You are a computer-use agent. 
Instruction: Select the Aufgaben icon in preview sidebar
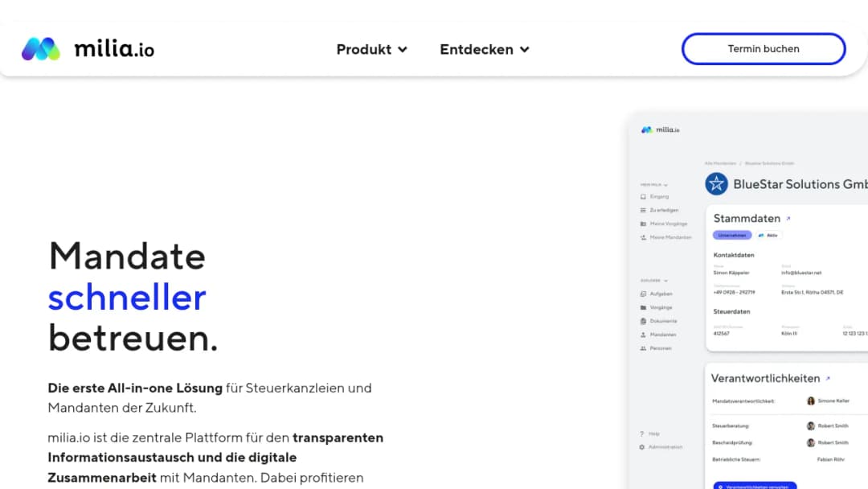(x=643, y=294)
